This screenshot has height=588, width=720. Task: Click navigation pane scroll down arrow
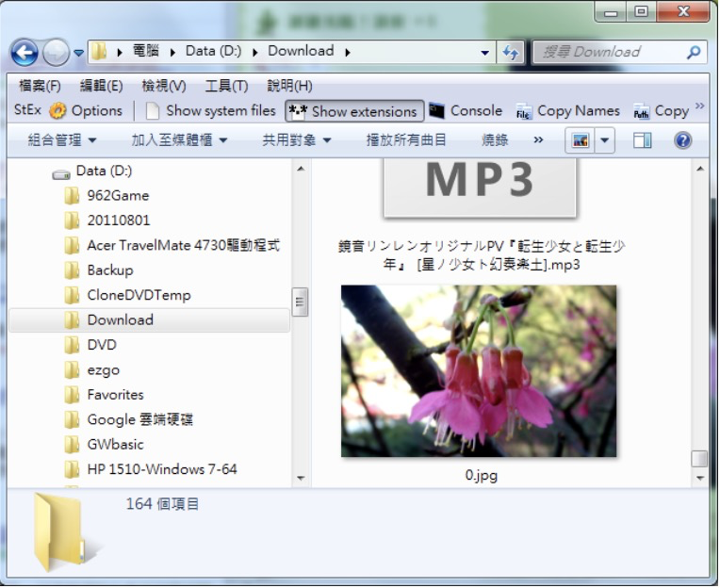[301, 479]
